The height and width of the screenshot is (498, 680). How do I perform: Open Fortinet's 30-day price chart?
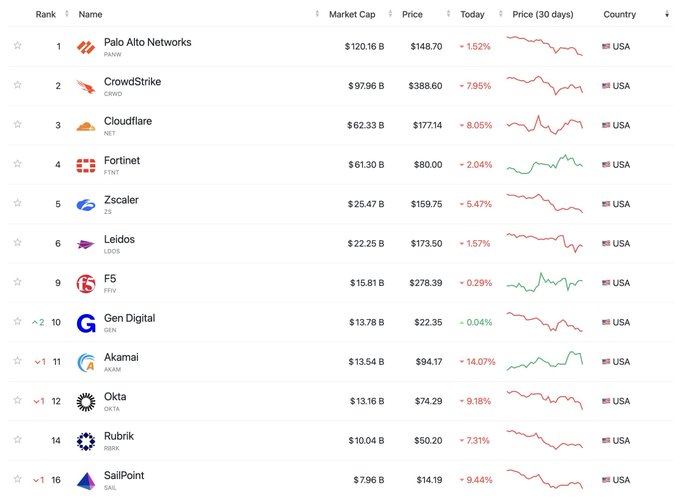click(x=545, y=165)
